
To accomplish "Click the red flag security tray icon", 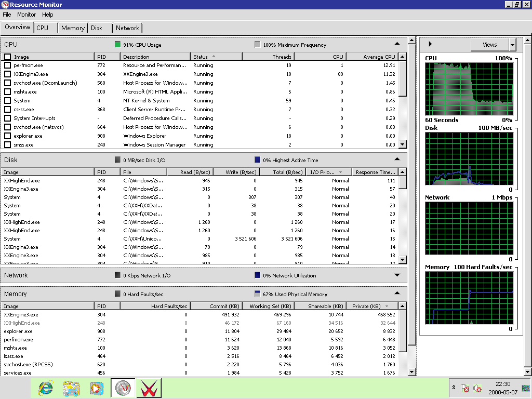I will [x=465, y=388].
